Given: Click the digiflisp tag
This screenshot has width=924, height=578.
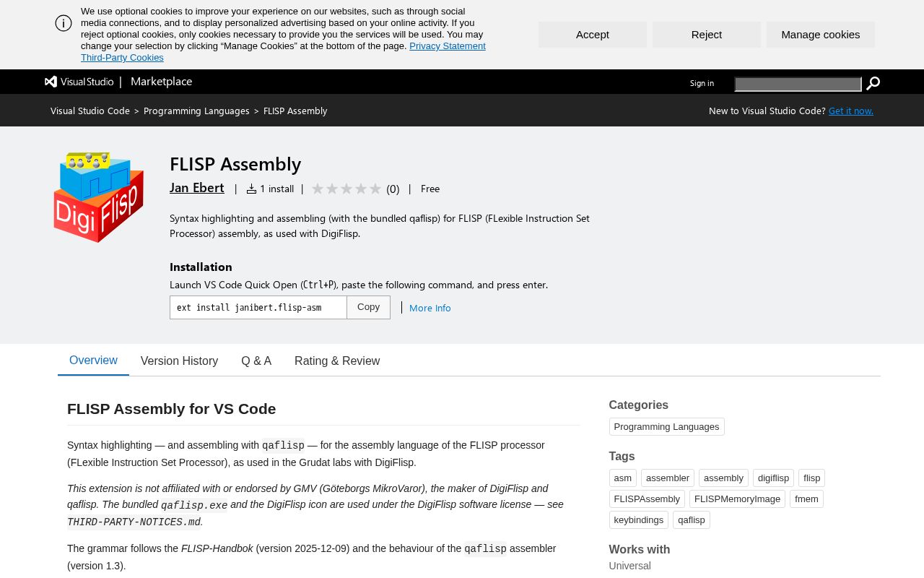Looking at the screenshot, I should pyautogui.click(x=774, y=478).
